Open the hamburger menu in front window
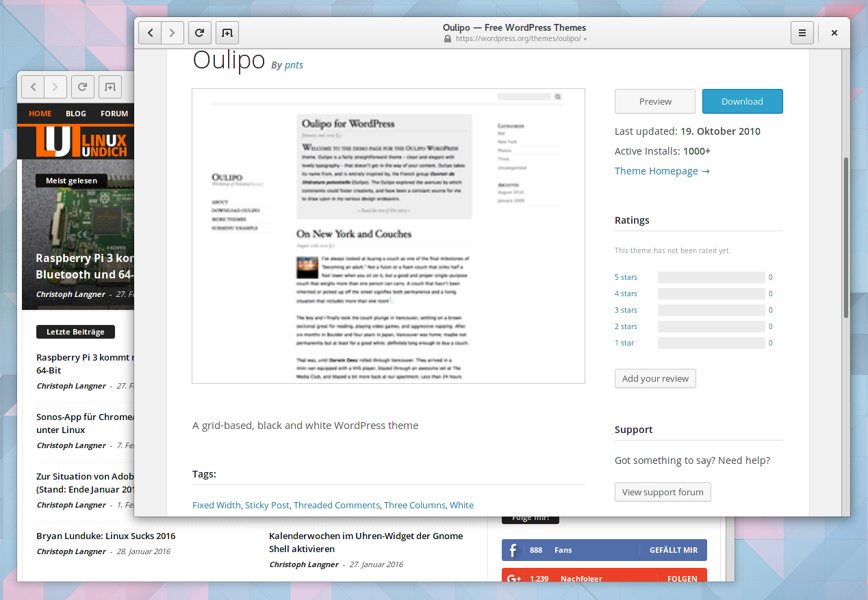 802,32
